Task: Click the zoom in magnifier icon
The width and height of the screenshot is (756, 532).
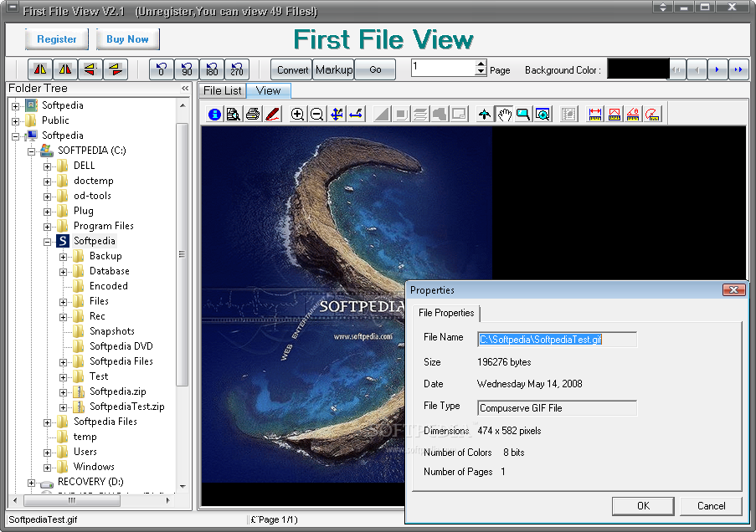Action: point(297,115)
